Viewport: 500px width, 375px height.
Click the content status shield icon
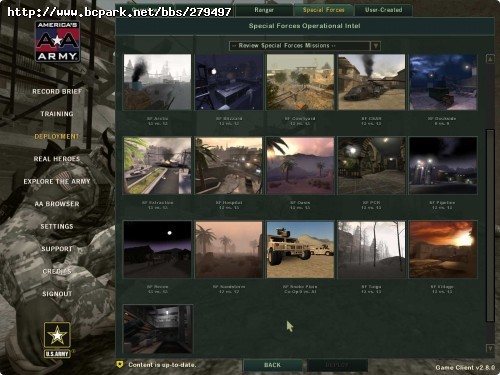click(120, 364)
